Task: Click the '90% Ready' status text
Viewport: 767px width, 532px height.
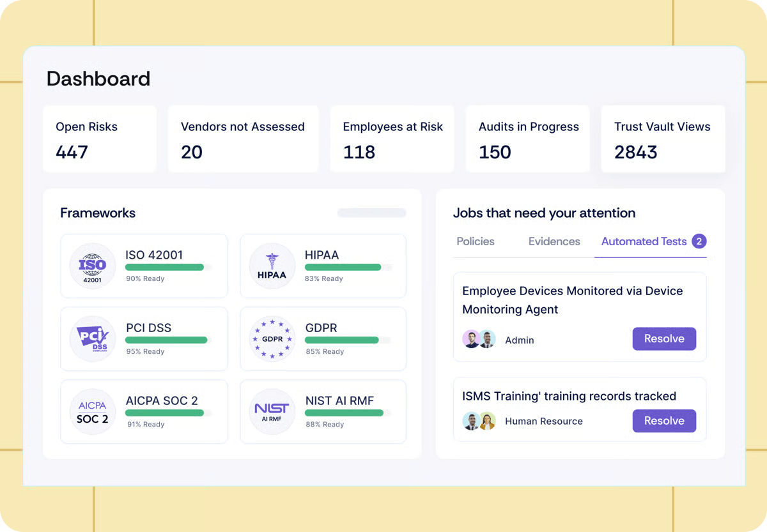Action: click(x=145, y=278)
